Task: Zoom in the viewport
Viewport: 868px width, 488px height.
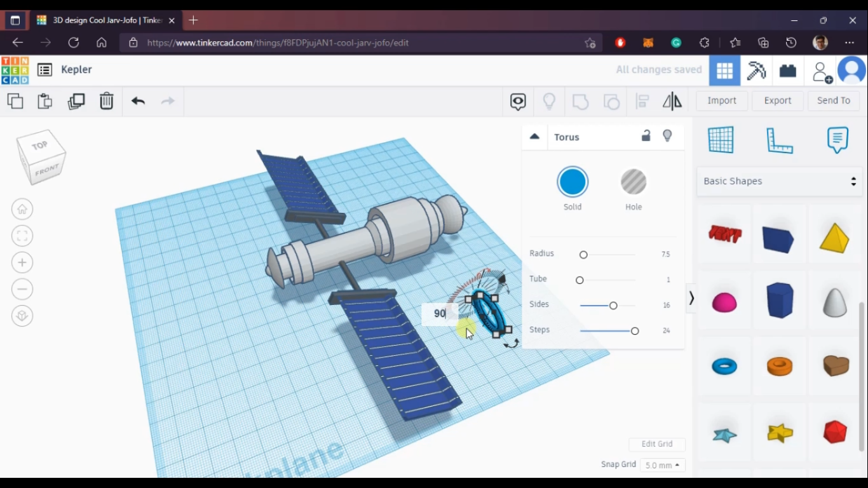Action: [22, 262]
